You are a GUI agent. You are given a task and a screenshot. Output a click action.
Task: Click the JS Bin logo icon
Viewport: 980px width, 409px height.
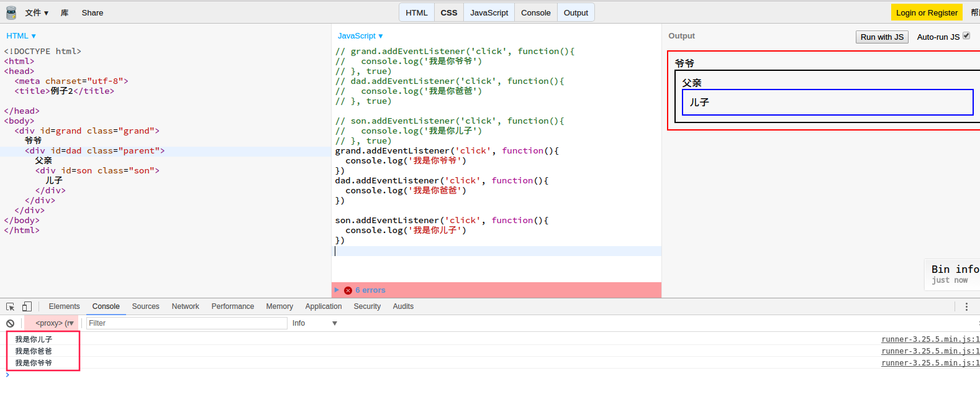(x=11, y=12)
